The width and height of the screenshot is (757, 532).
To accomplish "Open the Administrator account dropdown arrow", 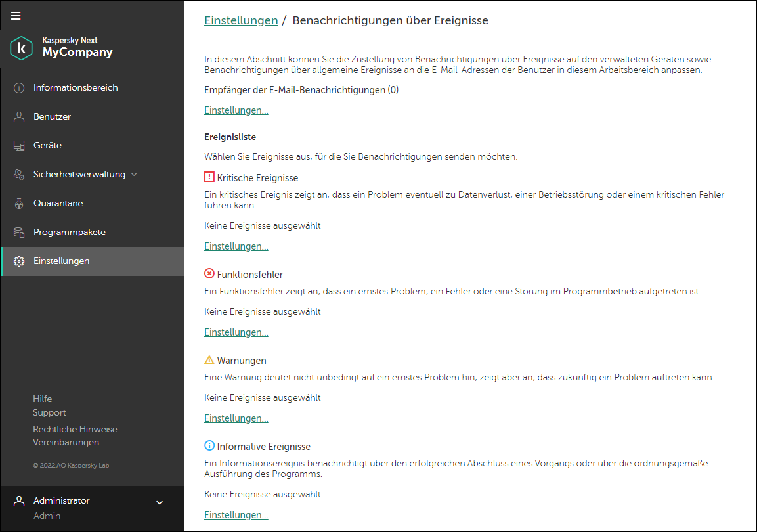I will pos(159,503).
